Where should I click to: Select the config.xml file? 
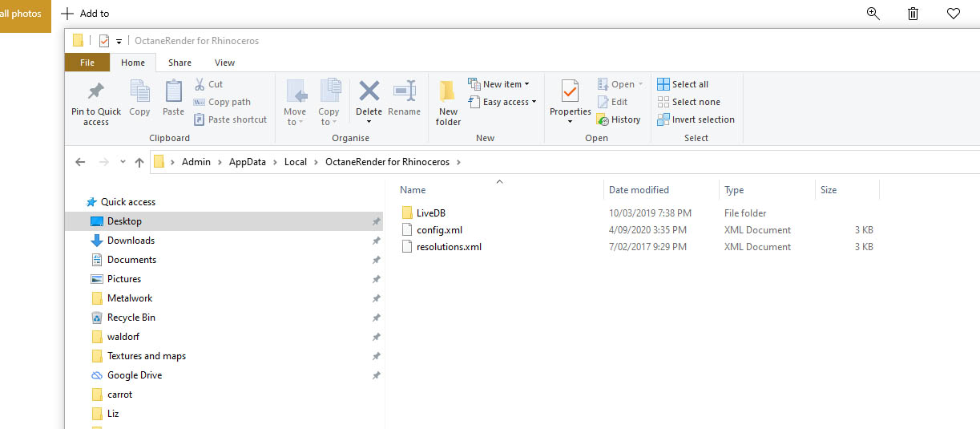pos(439,230)
